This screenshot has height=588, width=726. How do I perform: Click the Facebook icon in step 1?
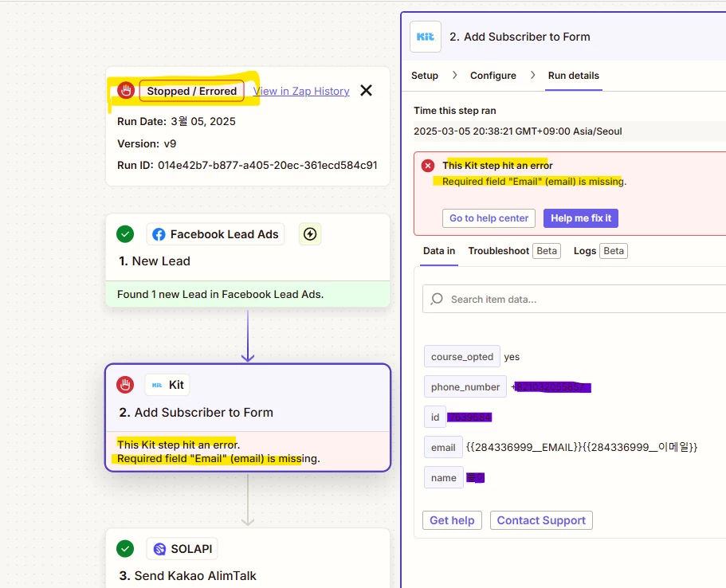(x=159, y=235)
